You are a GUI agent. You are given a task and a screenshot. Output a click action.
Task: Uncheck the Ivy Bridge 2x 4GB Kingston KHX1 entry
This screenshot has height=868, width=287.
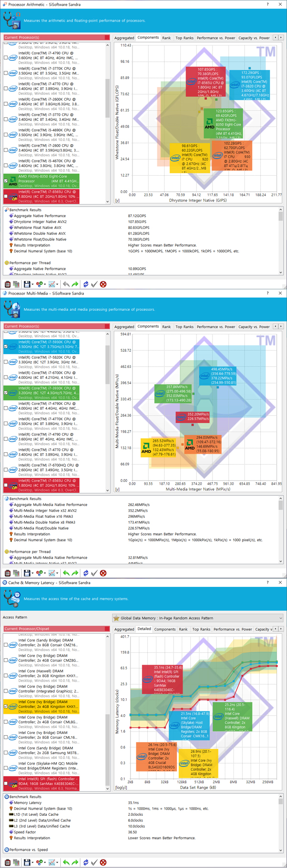[x=6, y=706]
